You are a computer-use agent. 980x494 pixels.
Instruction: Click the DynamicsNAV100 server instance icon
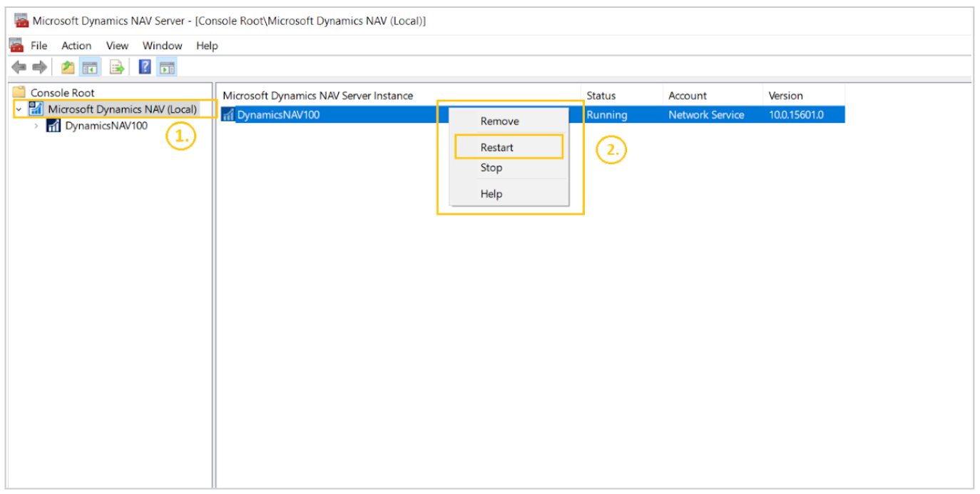[230, 114]
